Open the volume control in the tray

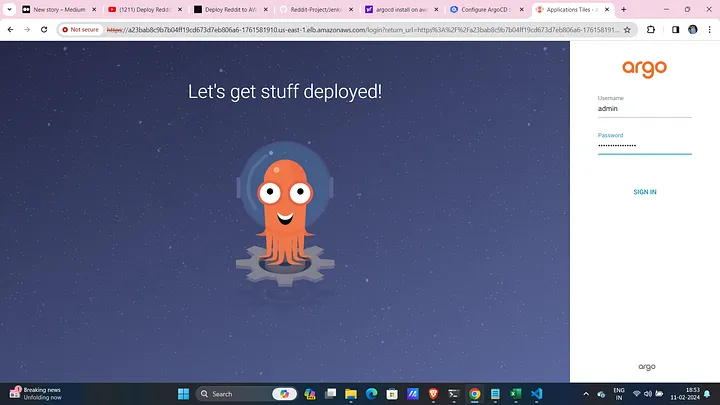pyautogui.click(x=648, y=394)
